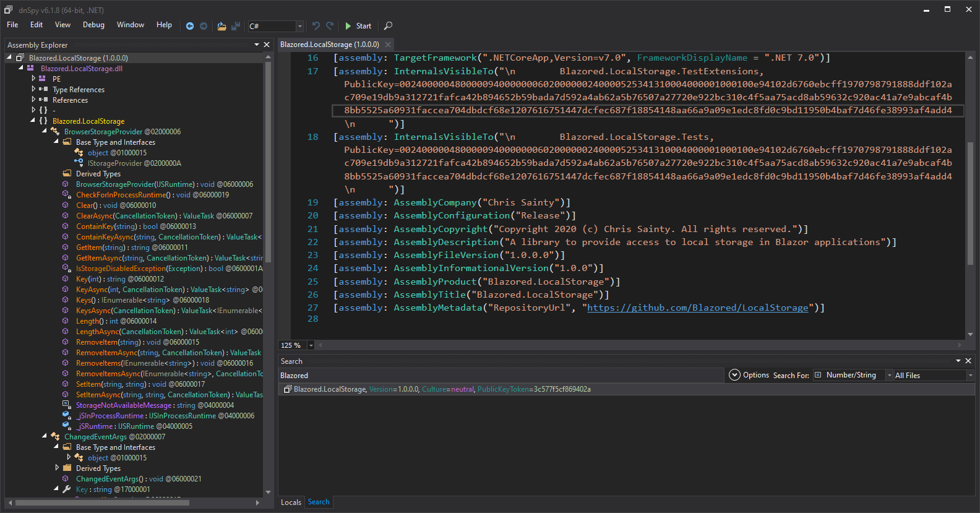Click the IStorageProvider interface icon
The height and width of the screenshot is (513, 980).
click(x=79, y=163)
